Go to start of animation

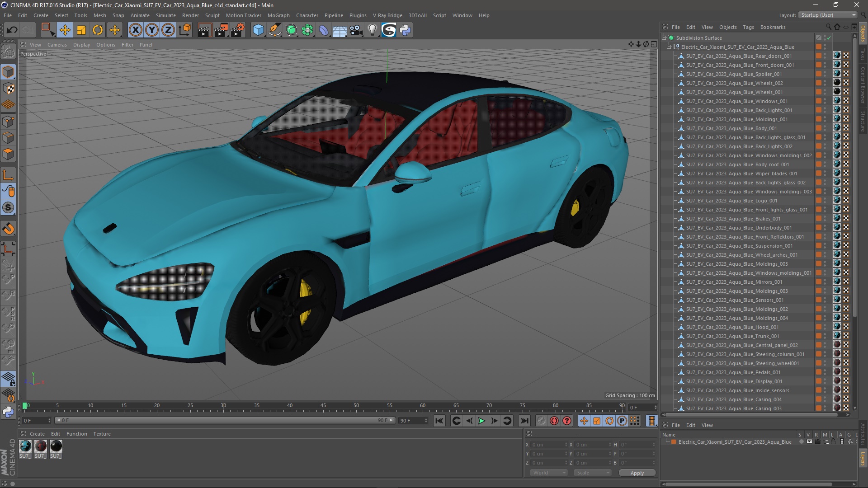tap(439, 421)
